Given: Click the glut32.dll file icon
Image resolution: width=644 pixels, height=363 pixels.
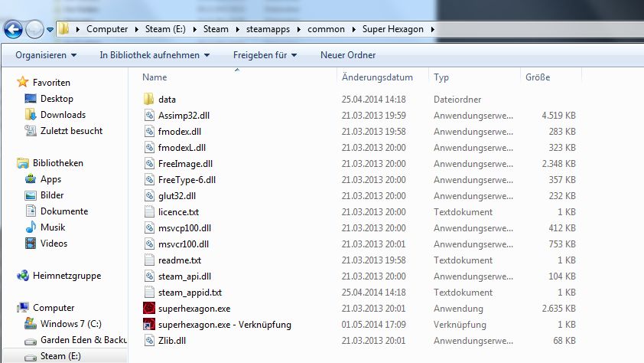Looking at the screenshot, I should [149, 195].
